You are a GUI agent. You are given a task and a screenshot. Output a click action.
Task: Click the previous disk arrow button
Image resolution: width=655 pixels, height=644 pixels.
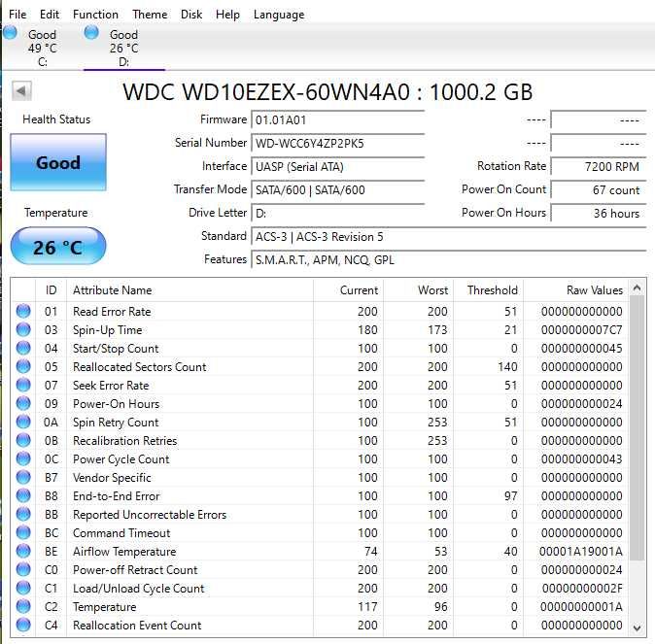click(x=21, y=90)
